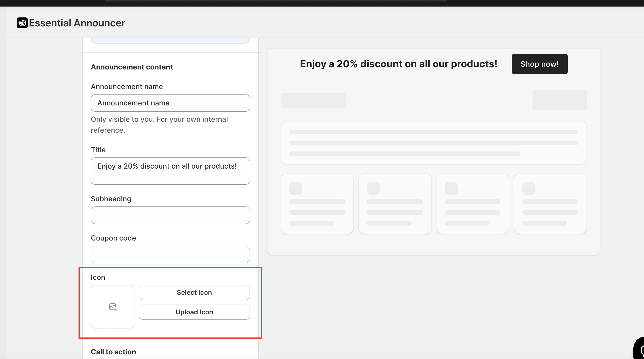
Task: Click the wide skeleton text block
Action: pos(434,143)
